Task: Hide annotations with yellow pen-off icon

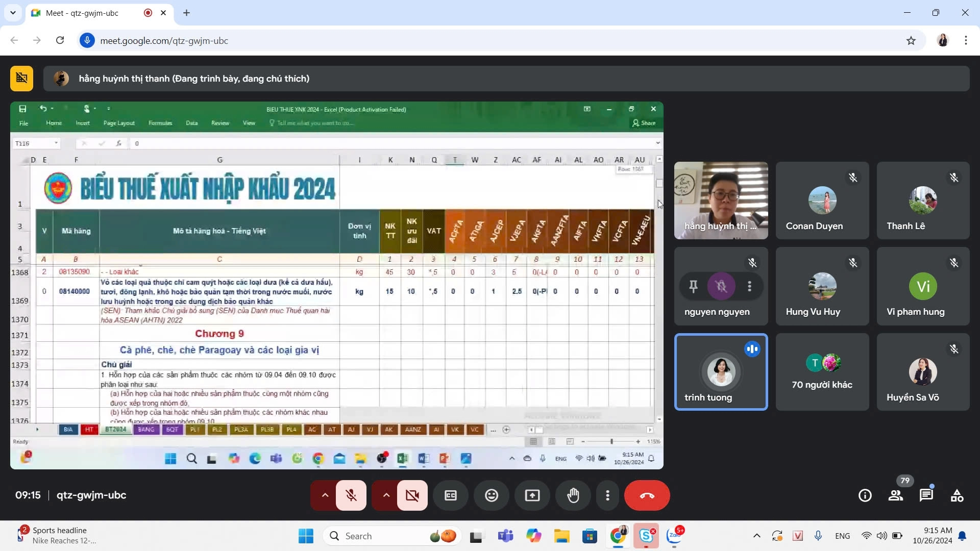Action: [21, 79]
